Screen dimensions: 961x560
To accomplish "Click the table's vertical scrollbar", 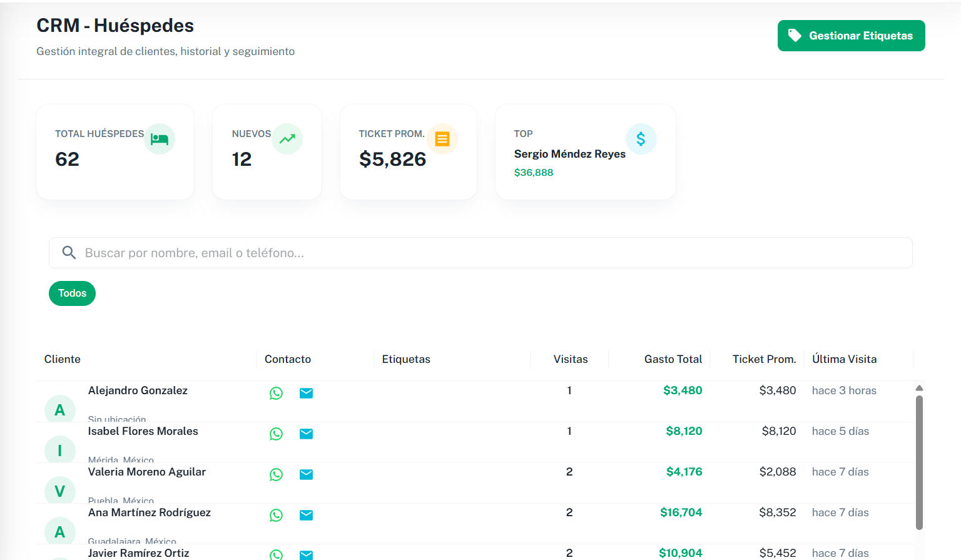I will click(919, 462).
